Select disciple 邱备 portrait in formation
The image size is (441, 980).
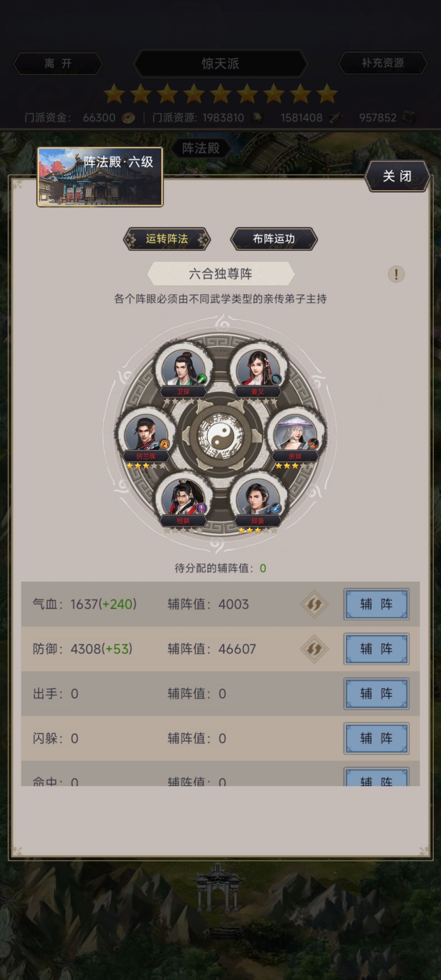tap(258, 498)
